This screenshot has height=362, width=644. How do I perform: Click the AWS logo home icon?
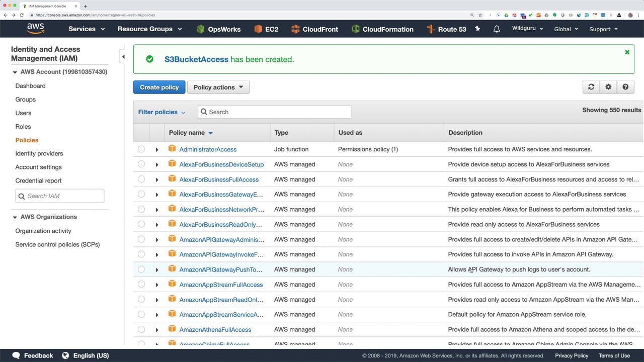point(35,29)
